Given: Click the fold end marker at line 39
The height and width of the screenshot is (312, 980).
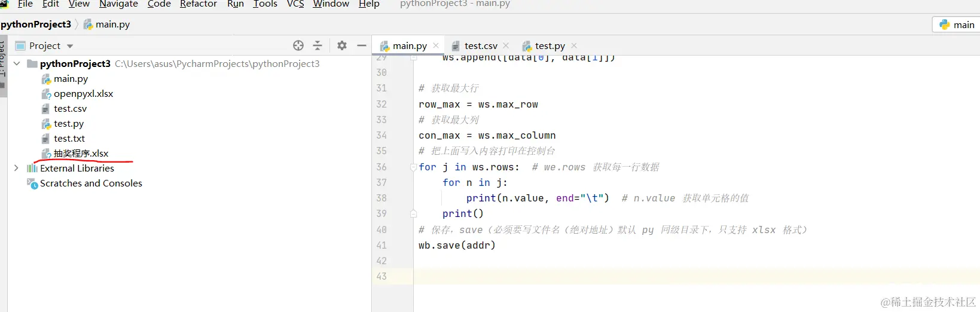Looking at the screenshot, I should (413, 213).
